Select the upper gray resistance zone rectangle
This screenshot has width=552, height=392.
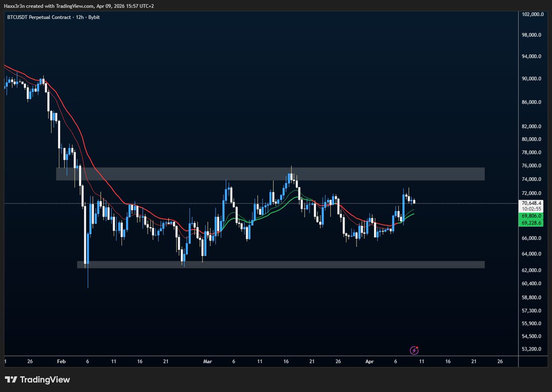pyautogui.click(x=270, y=173)
